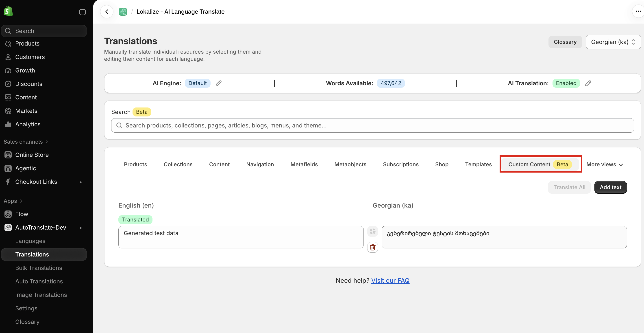644x333 pixels.
Task: Click the Customers person icon in sidebar
Action: [8, 57]
